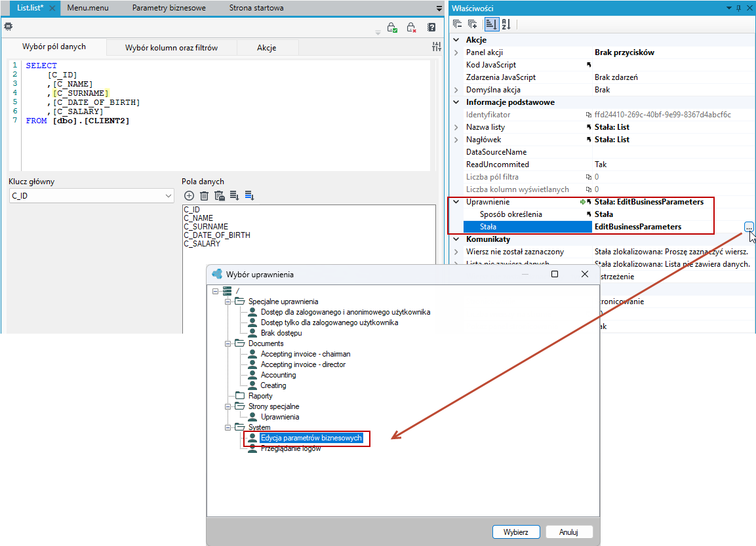Toggle categorized properties view button
Viewport: 756px width, 546px height.
491,24
